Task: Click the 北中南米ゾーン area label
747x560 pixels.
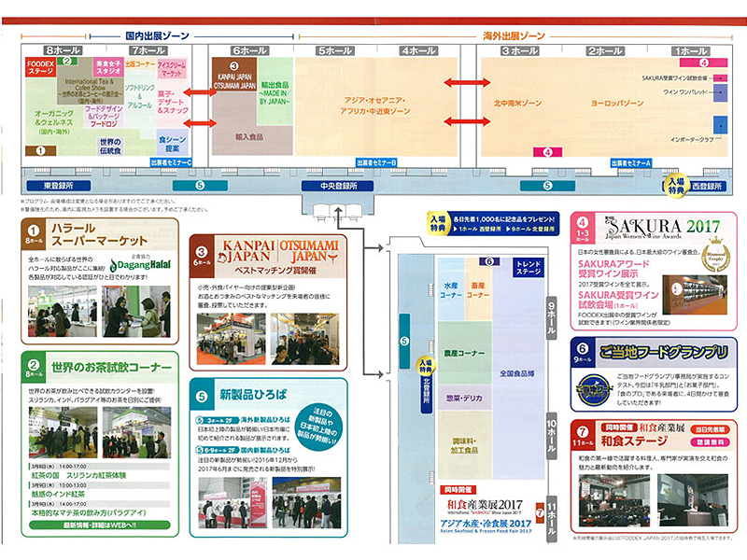Action: (518, 103)
